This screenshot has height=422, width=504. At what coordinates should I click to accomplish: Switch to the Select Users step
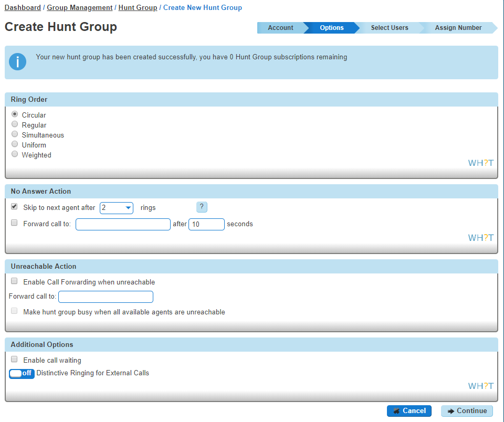click(x=390, y=28)
